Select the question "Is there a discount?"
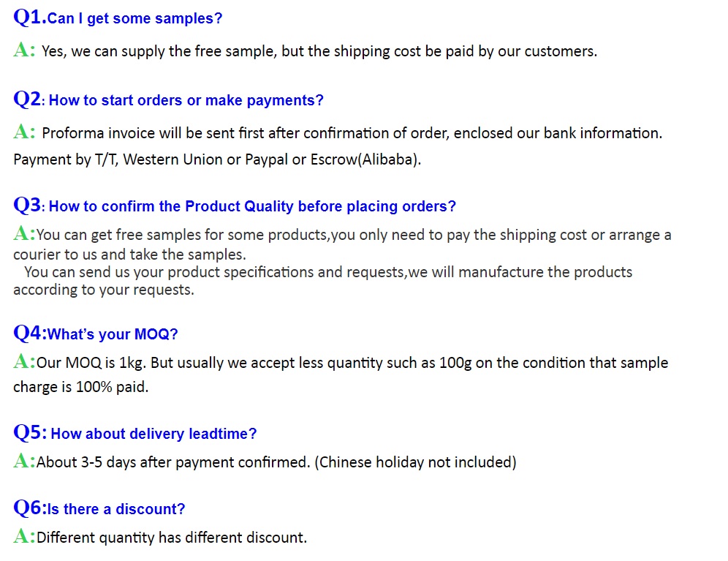 (116, 509)
